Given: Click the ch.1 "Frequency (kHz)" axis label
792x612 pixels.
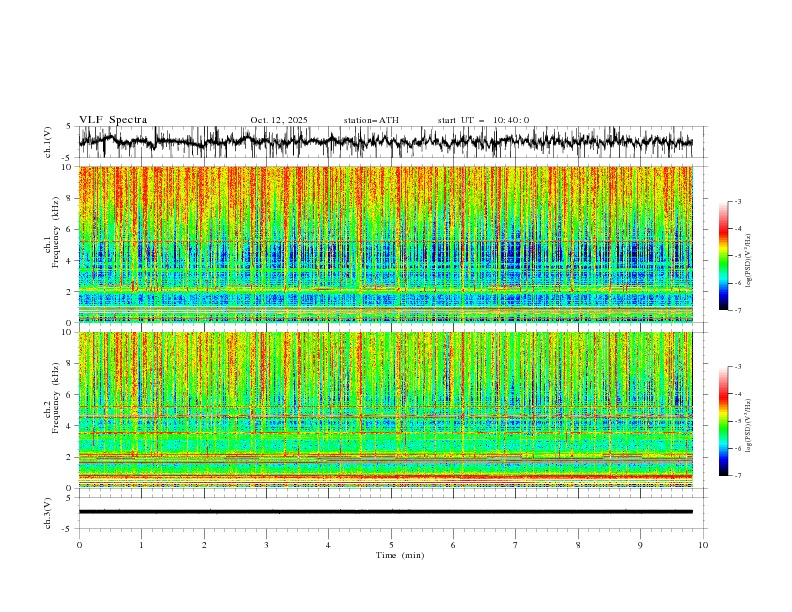Looking at the screenshot, I should (x=56, y=233).
